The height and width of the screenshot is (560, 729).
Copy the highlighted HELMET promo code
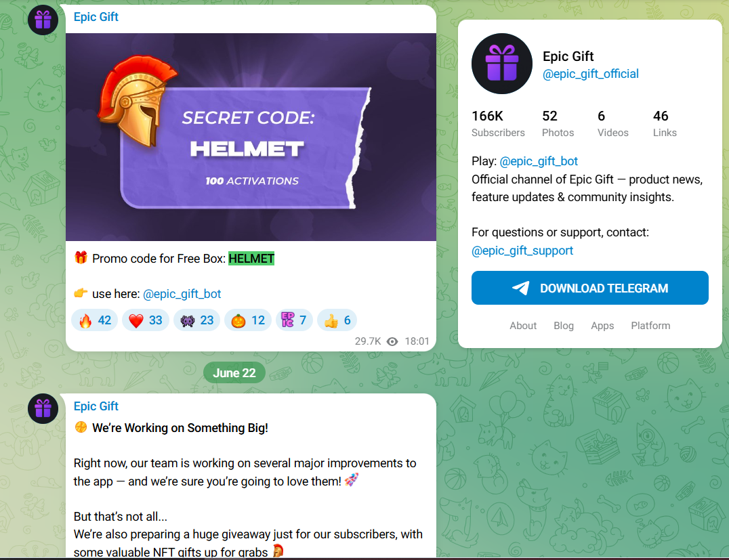pos(251,259)
